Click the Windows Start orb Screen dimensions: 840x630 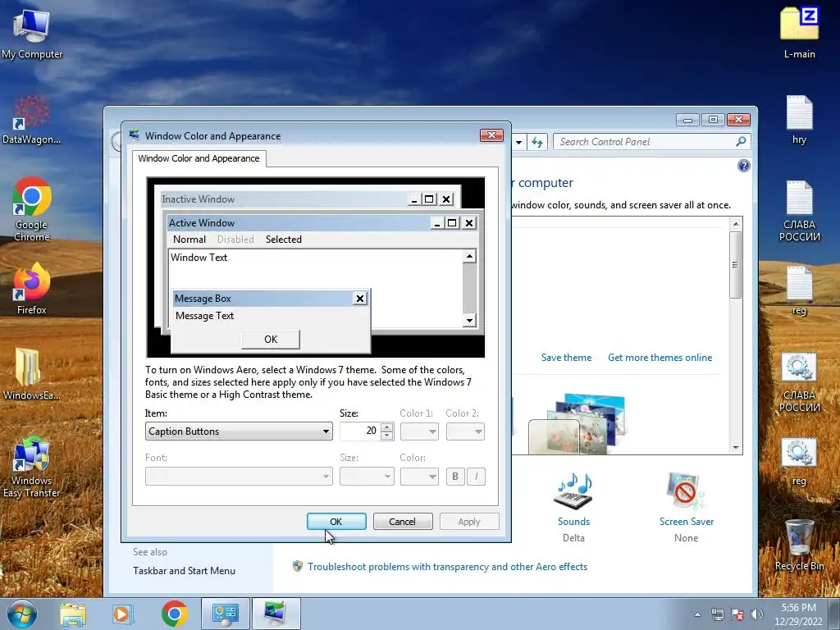click(22, 614)
